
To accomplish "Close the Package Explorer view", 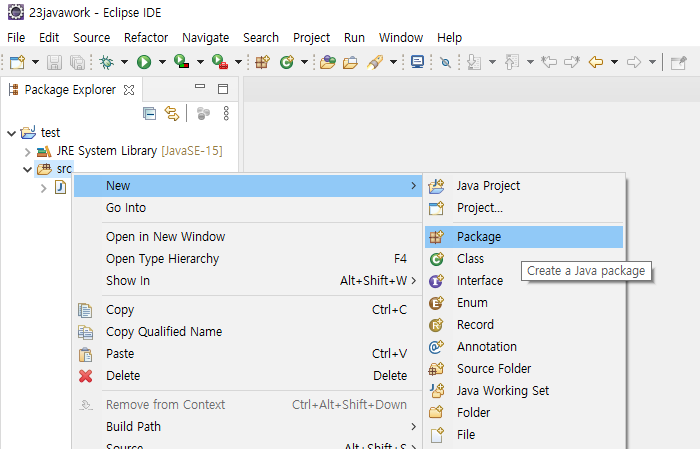I will coord(129,90).
